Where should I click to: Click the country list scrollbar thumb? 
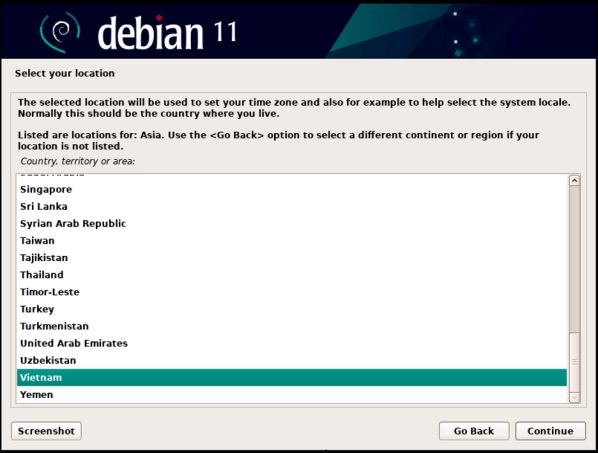(574, 362)
